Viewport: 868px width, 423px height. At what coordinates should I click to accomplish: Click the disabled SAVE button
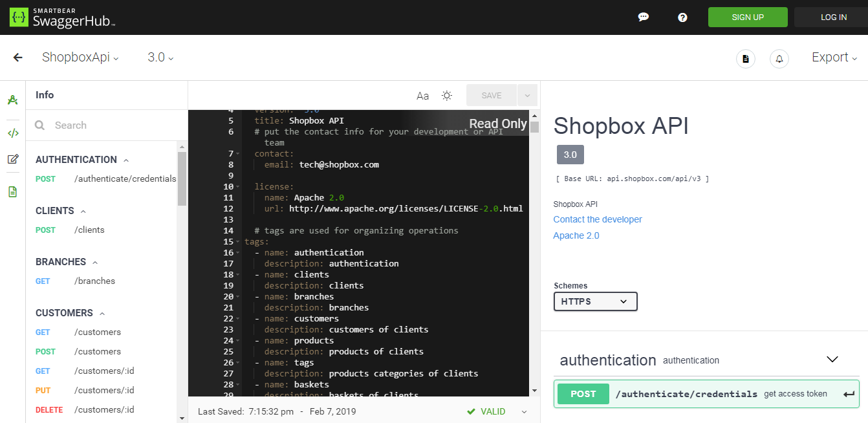pyautogui.click(x=492, y=95)
